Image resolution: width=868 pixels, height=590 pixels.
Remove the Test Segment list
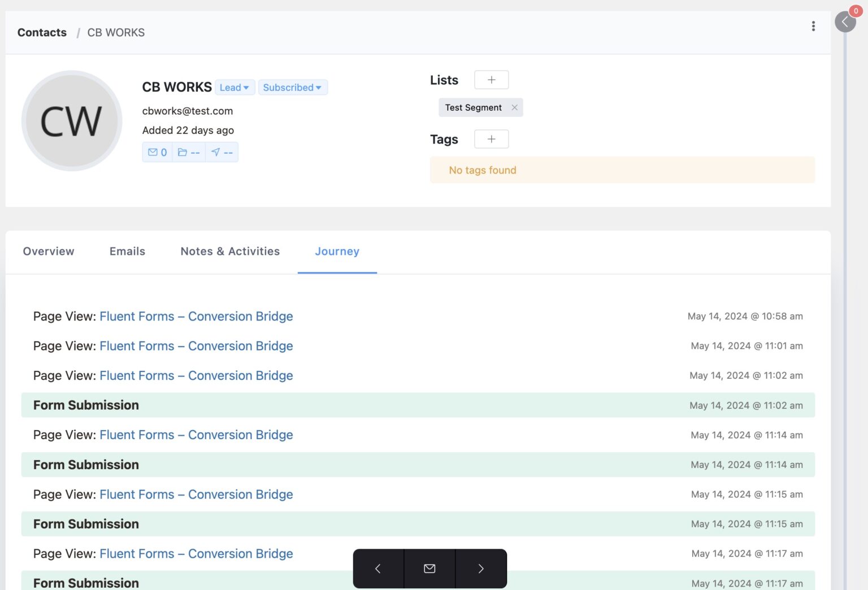pyautogui.click(x=514, y=107)
